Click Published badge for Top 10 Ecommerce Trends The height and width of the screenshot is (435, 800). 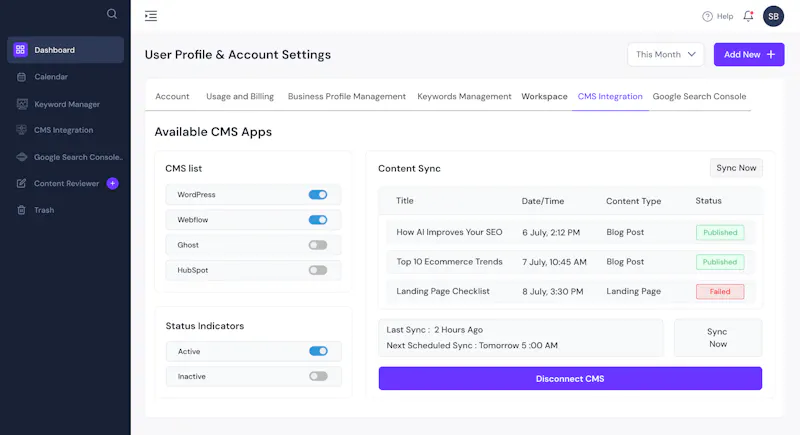pyautogui.click(x=720, y=262)
